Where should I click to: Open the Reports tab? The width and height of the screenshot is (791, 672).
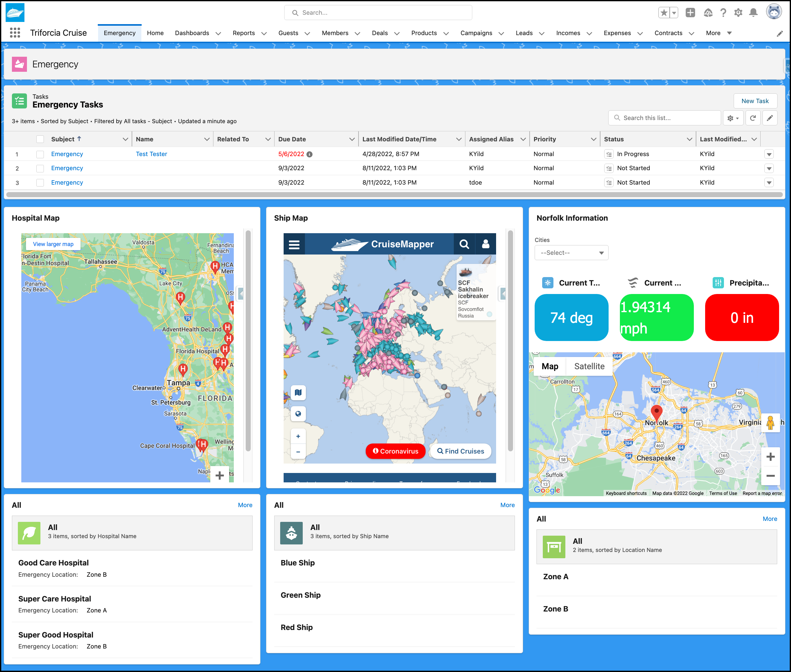[x=244, y=33]
